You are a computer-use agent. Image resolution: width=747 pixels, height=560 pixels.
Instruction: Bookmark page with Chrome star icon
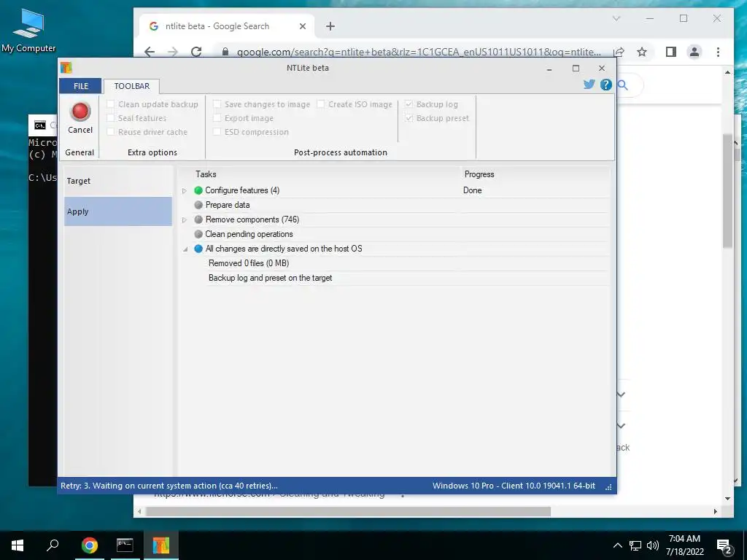point(642,52)
